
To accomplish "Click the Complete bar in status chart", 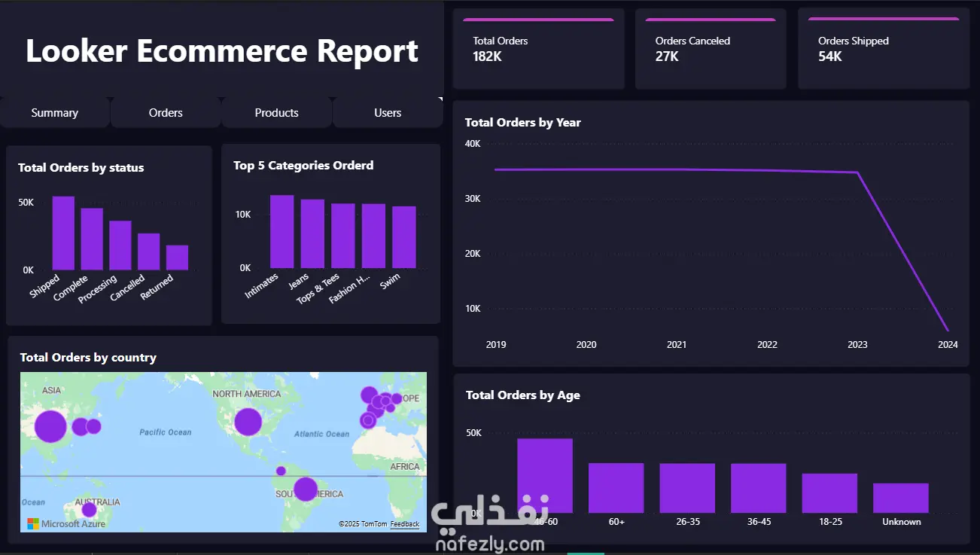I will click(92, 239).
